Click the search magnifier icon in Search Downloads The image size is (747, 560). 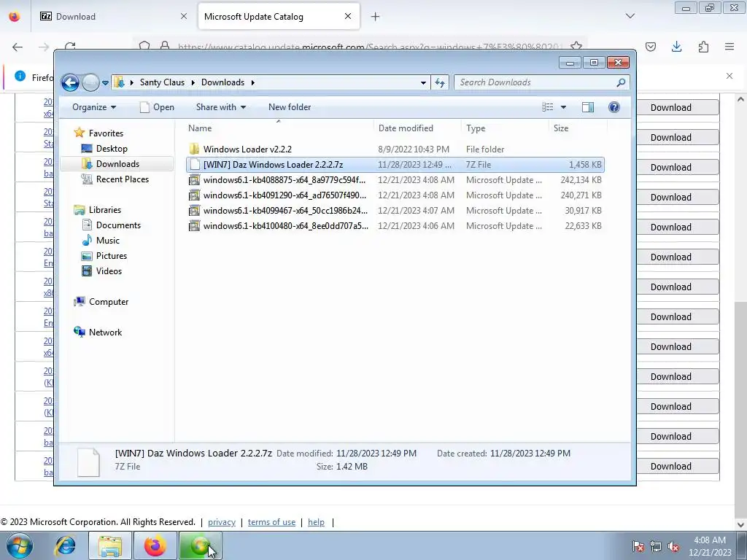[x=621, y=82]
